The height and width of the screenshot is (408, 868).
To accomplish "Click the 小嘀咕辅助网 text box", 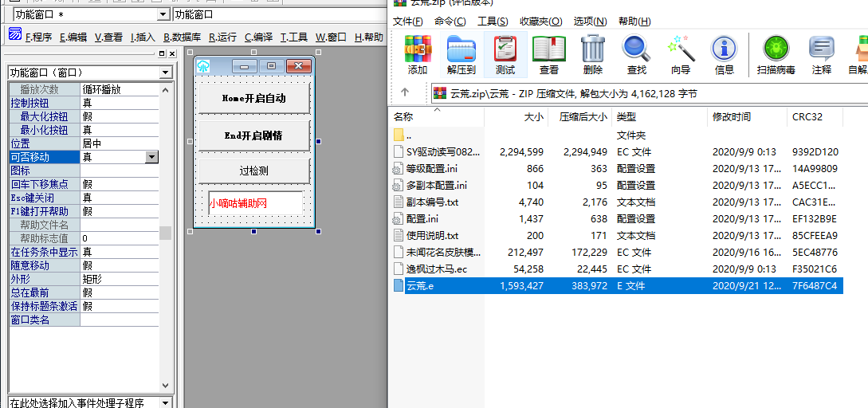I will (x=255, y=203).
